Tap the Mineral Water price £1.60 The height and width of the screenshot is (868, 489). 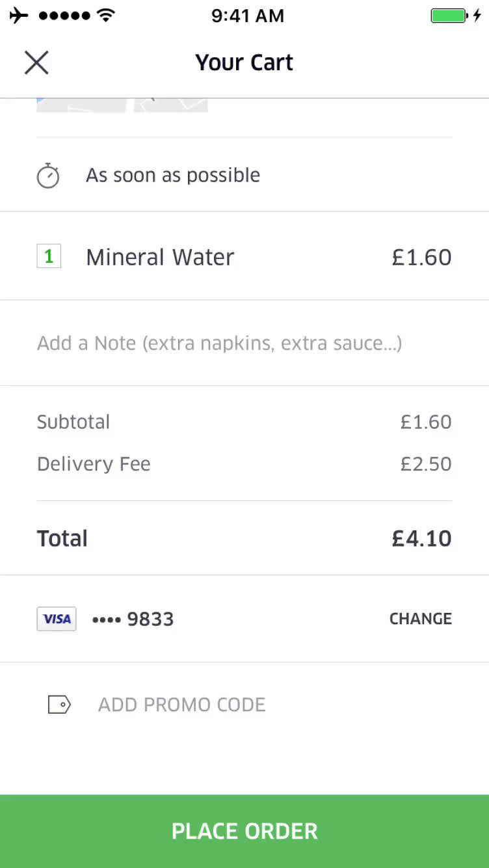coord(421,257)
